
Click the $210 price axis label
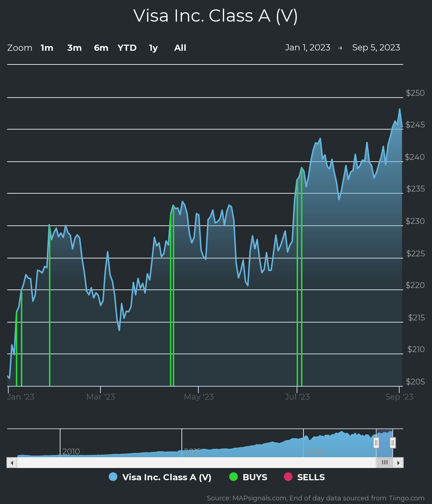click(x=416, y=349)
